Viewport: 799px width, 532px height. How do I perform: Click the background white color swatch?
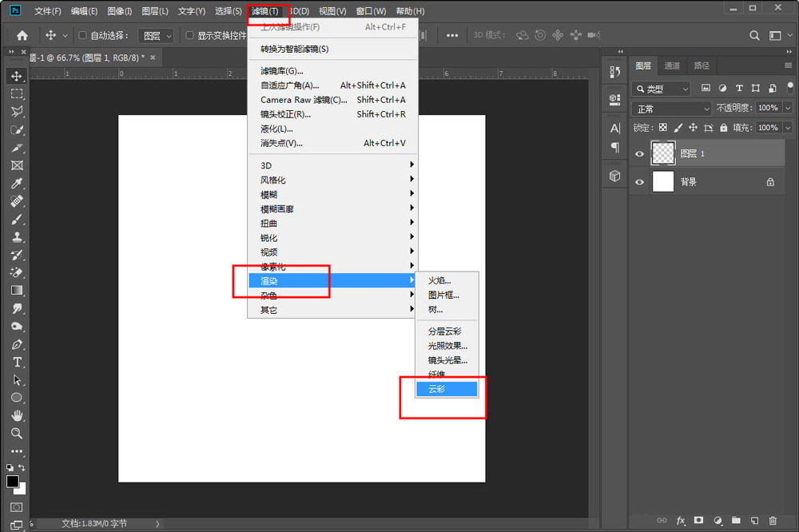(x=22, y=490)
